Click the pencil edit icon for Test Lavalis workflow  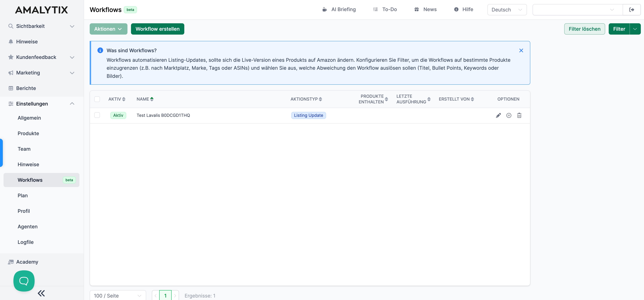point(498,115)
